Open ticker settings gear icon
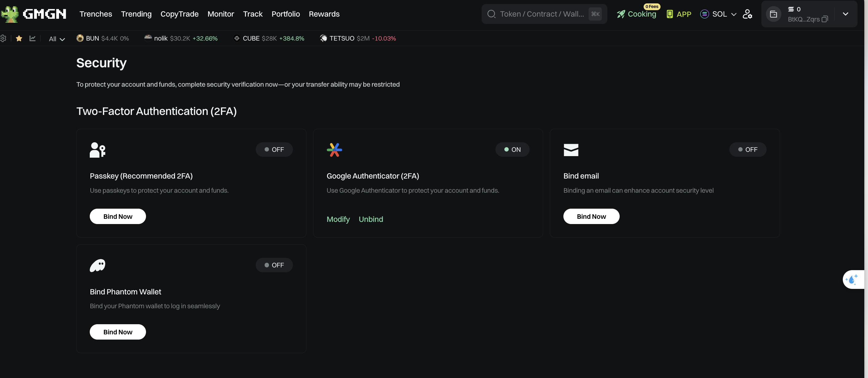 [3, 38]
